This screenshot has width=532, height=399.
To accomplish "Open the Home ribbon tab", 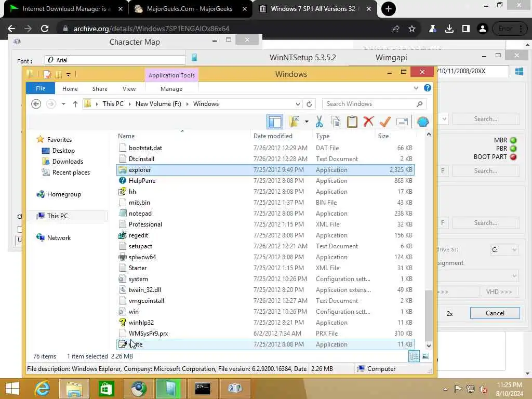I will click(x=70, y=88).
